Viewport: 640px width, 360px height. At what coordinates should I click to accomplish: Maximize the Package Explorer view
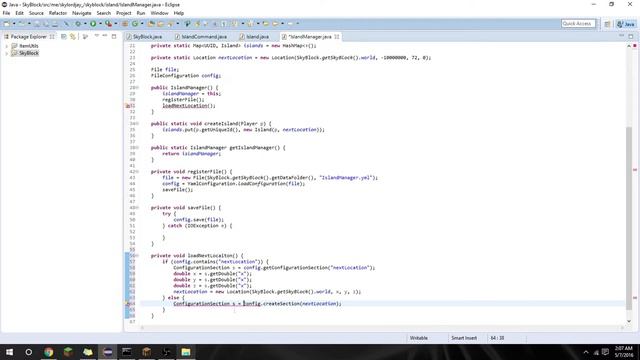click(114, 36)
